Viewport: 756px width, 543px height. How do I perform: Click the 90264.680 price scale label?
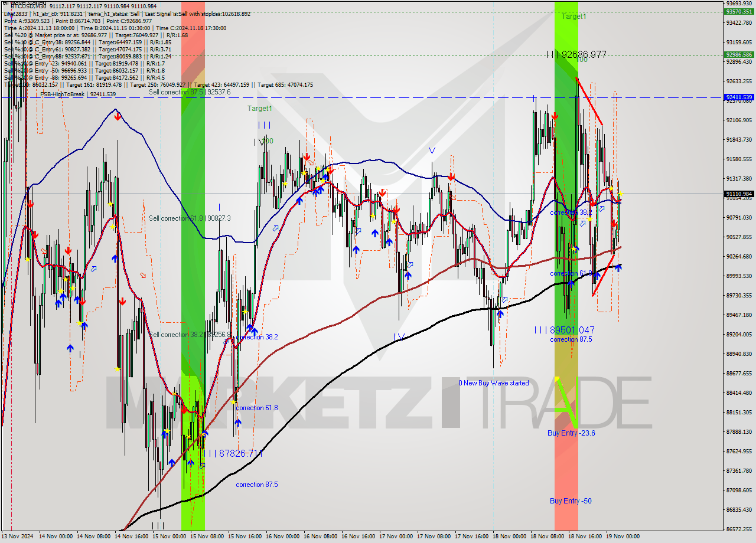[x=739, y=256]
